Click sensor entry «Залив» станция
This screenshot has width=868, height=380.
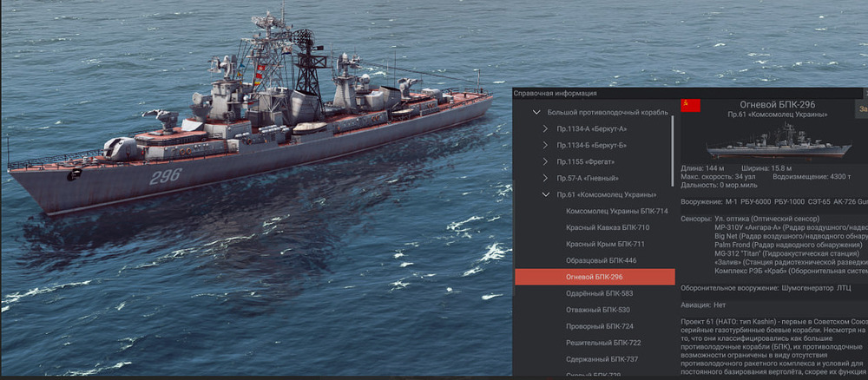791,262
